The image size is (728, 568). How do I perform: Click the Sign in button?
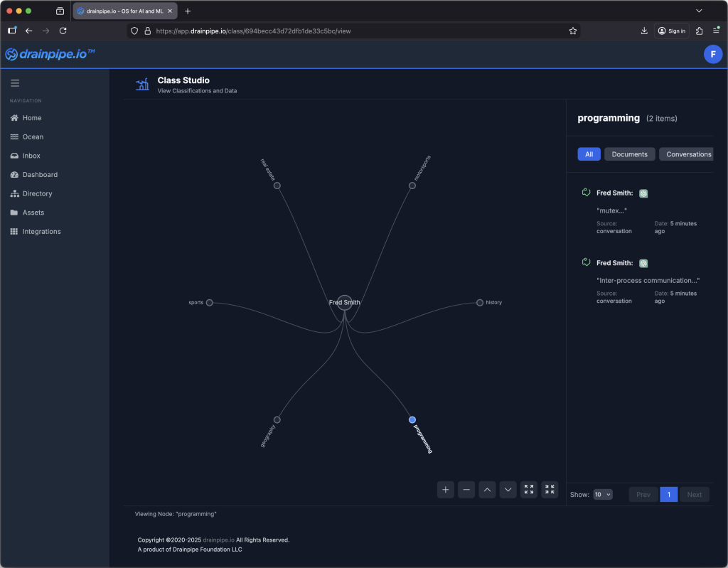point(671,30)
